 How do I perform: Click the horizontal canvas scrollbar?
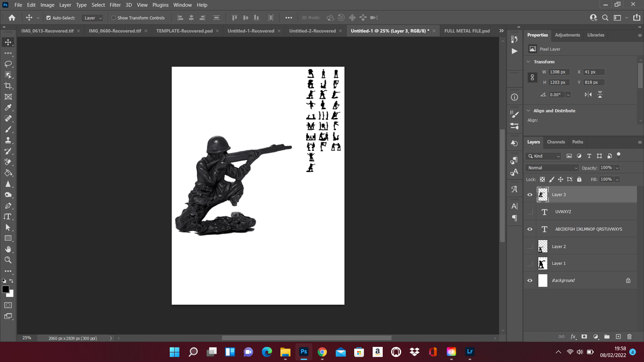pyautogui.click(x=306, y=338)
